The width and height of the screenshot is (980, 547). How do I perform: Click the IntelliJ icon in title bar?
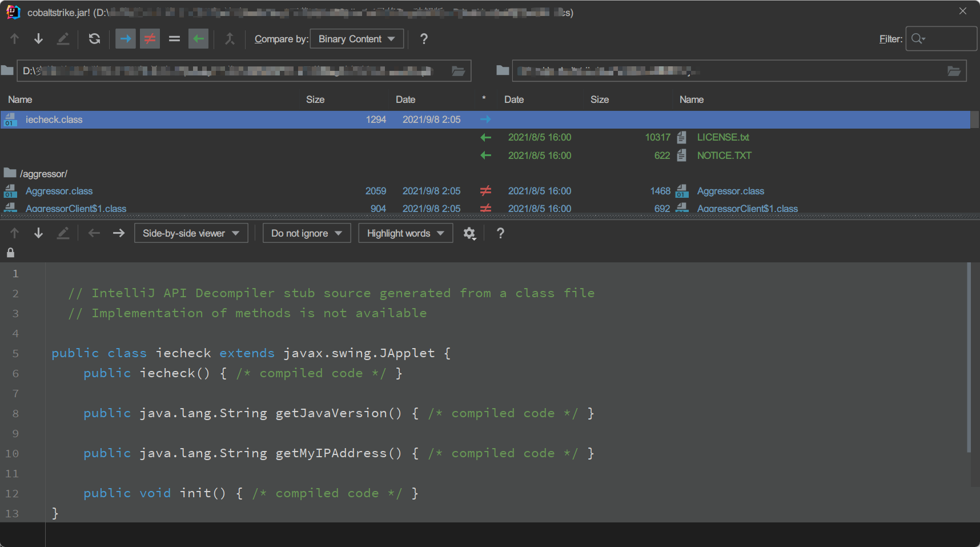pos(13,12)
